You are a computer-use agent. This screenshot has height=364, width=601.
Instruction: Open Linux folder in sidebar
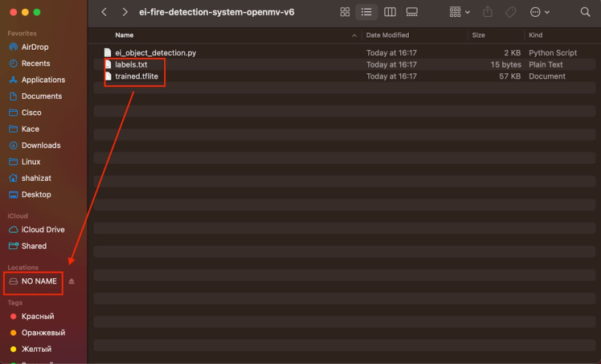31,162
